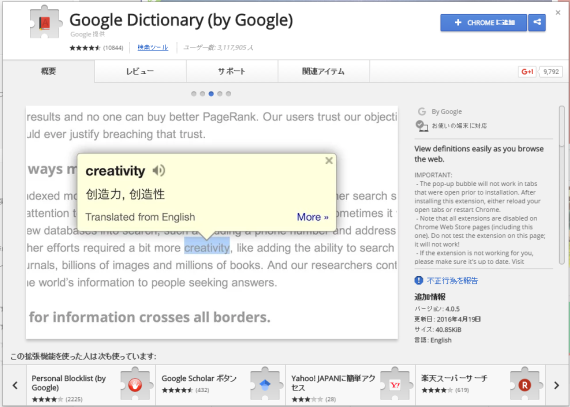Close the extension detail dialog

(x=558, y=13)
